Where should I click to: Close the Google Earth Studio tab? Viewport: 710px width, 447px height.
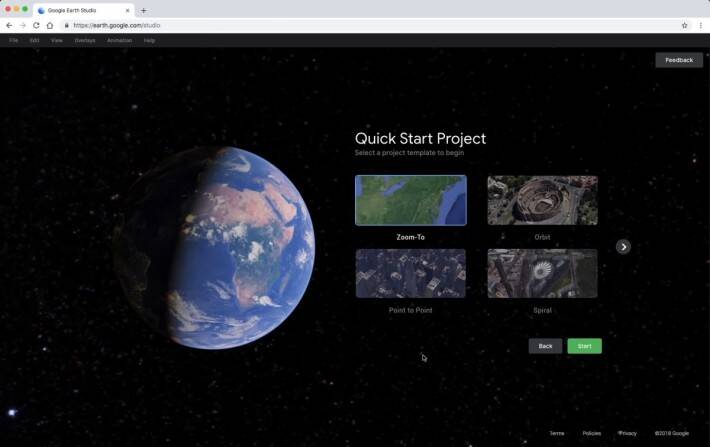click(128, 10)
